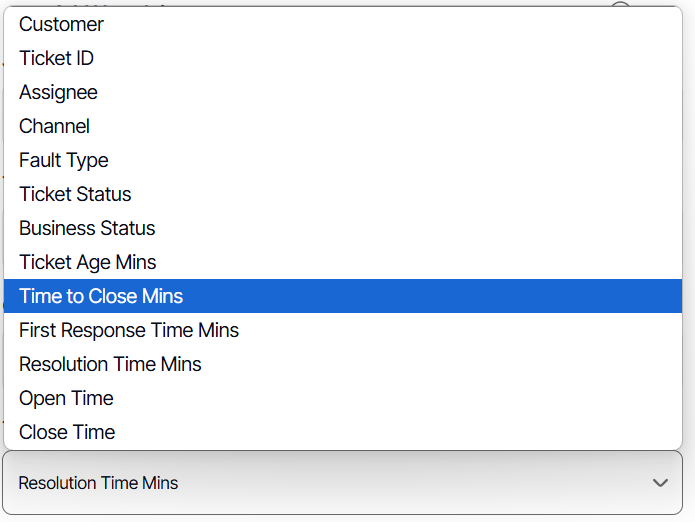695x522 pixels.
Task: Pick the Close Time option
Action: [67, 432]
